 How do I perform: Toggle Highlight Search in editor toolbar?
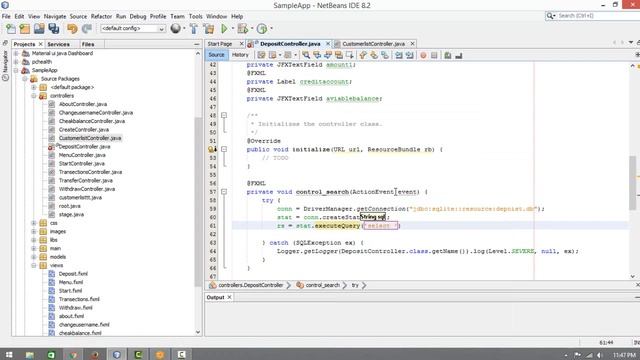coord(339,55)
